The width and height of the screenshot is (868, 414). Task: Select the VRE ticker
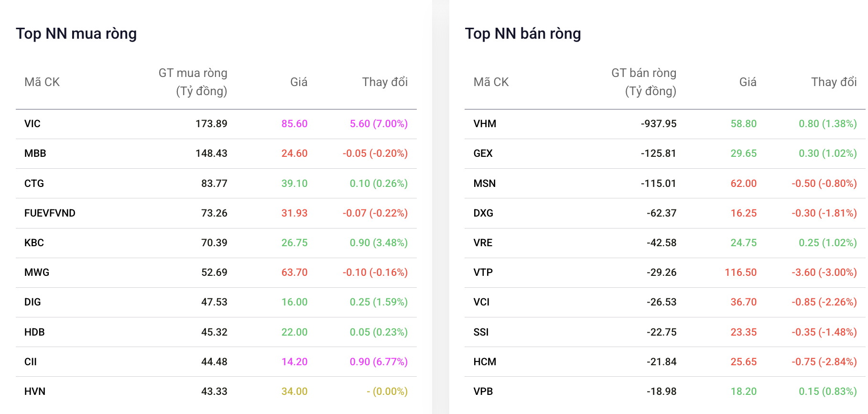pos(483,243)
